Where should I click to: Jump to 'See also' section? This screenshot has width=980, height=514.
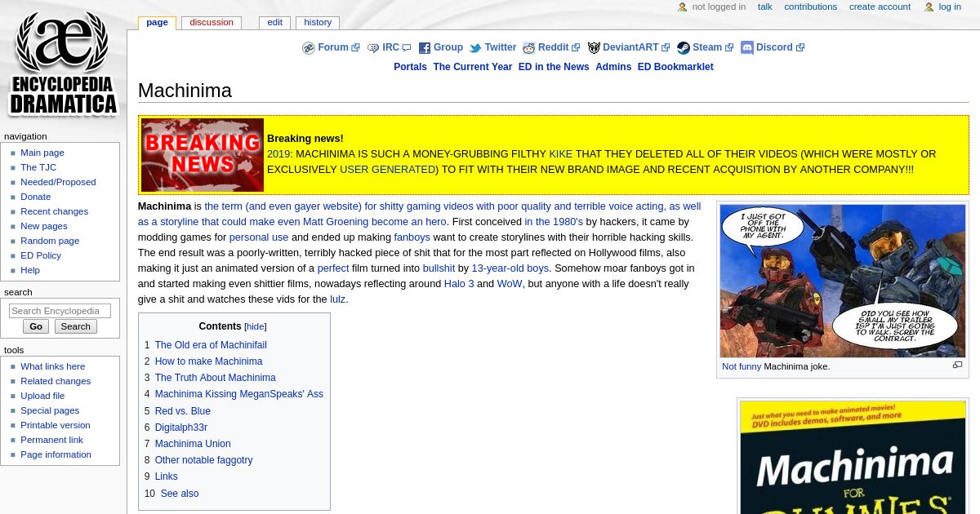click(180, 494)
